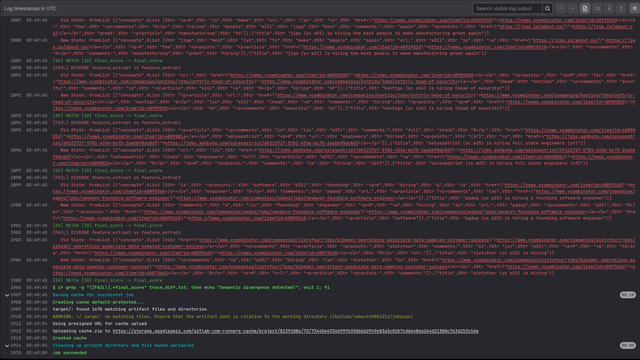The width and height of the screenshot is (640, 360).
Task: Click the search magnifier icon
Action: coord(547,9)
